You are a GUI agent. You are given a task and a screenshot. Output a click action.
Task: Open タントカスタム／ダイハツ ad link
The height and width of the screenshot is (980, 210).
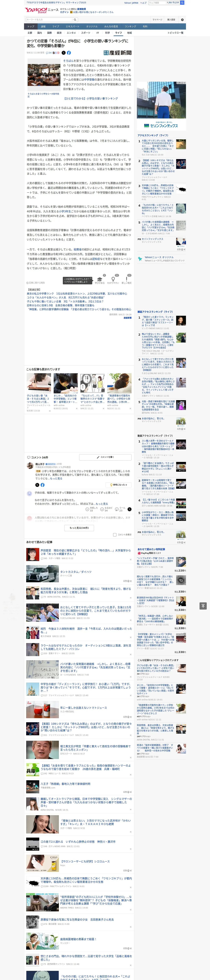tap(76, 572)
